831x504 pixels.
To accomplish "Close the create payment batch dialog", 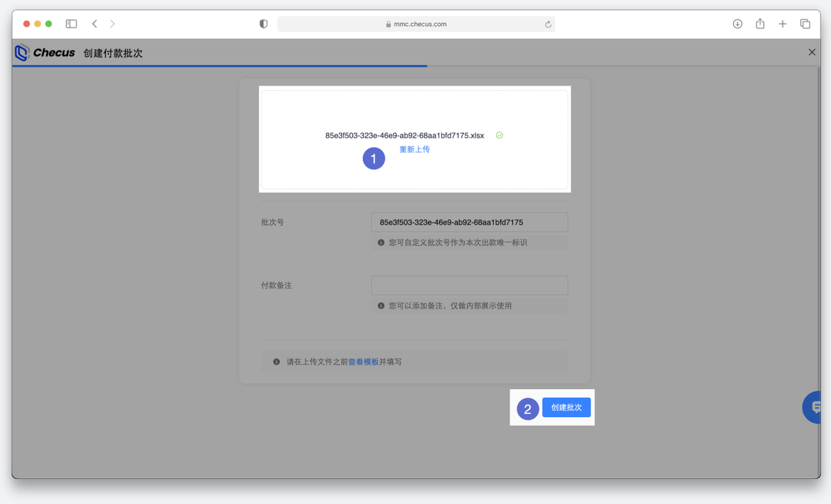I will (x=812, y=52).
